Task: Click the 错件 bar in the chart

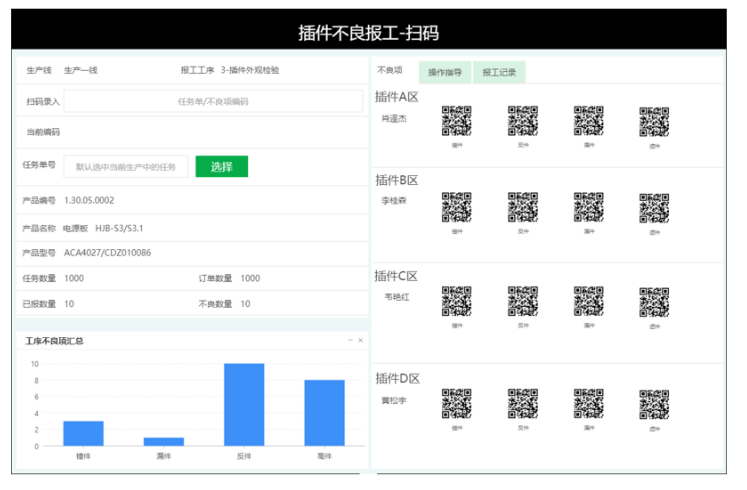Action: click(x=83, y=433)
